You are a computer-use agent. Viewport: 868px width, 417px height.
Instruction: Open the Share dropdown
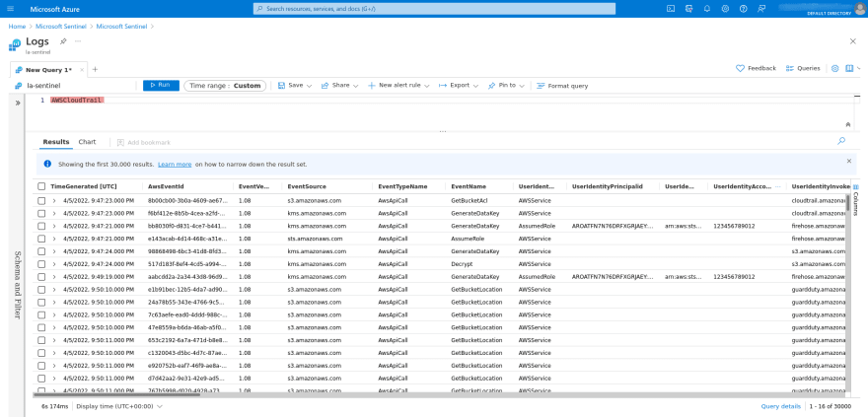pyautogui.click(x=340, y=86)
